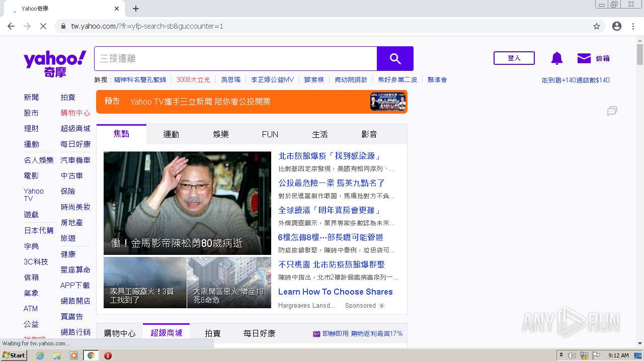This screenshot has height=362, width=644.
Task: Click the chat bubbles icon on right
Action: click(612, 111)
